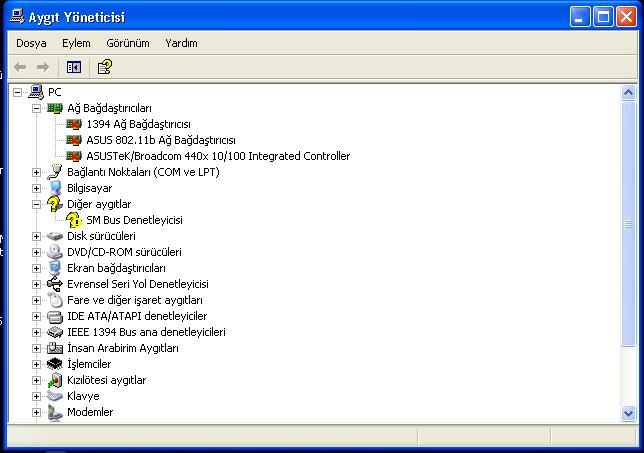Image resolution: width=644 pixels, height=453 pixels.
Task: Expand the Klavye branch
Action: coord(37,397)
